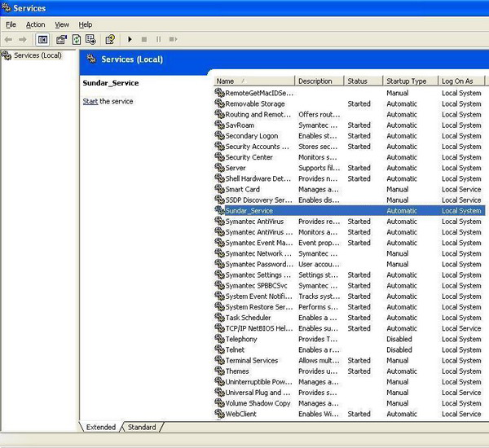This screenshot has height=448, width=489.
Task: Sort by the Startup Type column header
Action: click(411, 81)
